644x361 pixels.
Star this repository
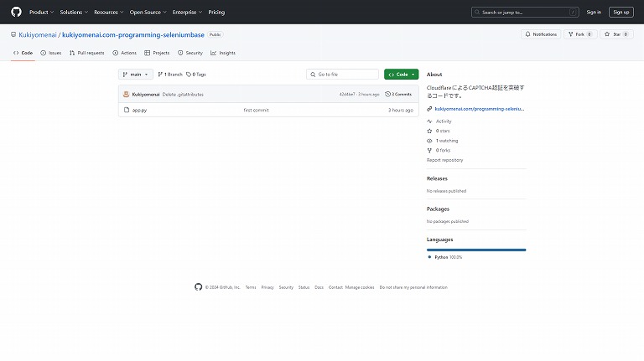tap(616, 34)
